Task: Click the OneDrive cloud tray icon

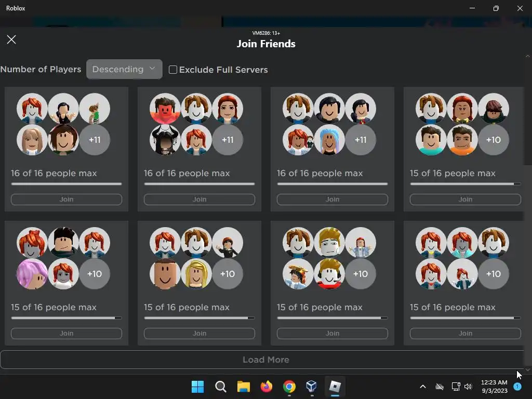Action: pos(440,387)
